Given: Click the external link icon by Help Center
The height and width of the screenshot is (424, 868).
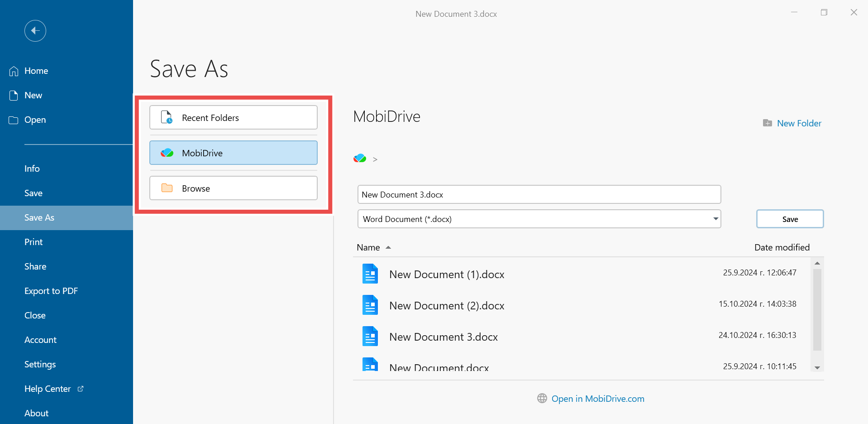Looking at the screenshot, I should 81,389.
